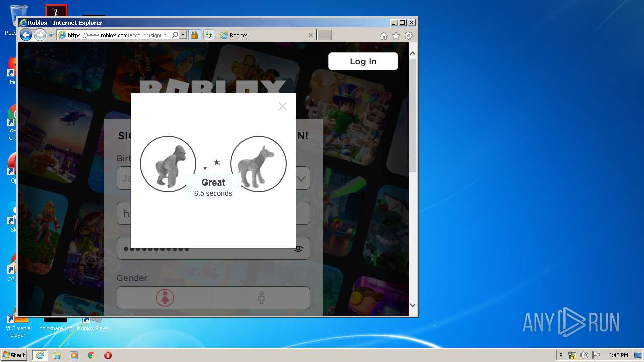
Task: Open the media player taskbar icon
Action: (x=74, y=355)
